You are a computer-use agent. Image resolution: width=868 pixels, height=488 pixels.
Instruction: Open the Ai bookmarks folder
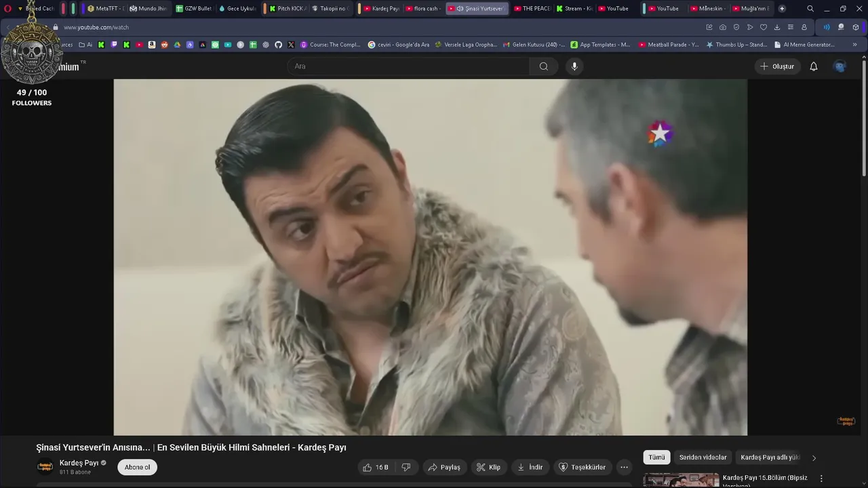pyautogui.click(x=85, y=45)
